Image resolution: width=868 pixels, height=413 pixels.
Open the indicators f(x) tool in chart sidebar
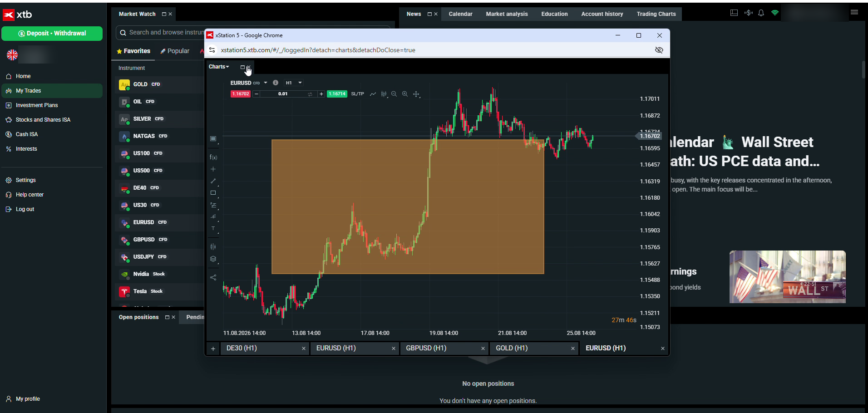[213, 157]
